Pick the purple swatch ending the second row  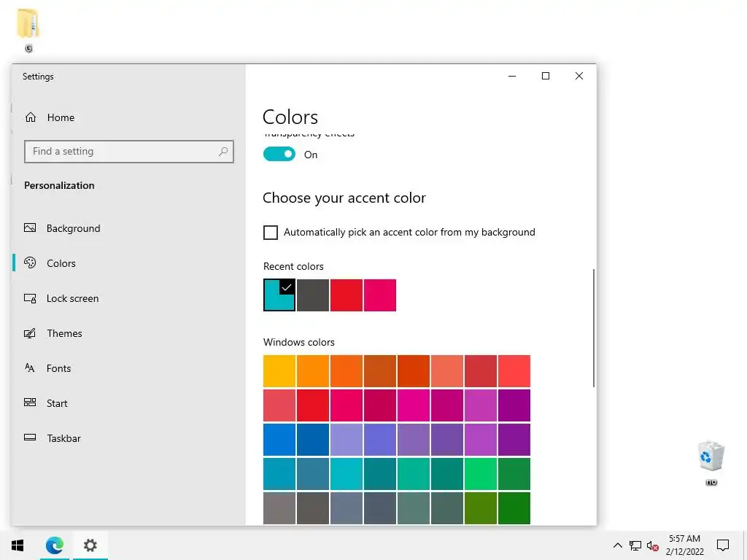[x=514, y=405]
